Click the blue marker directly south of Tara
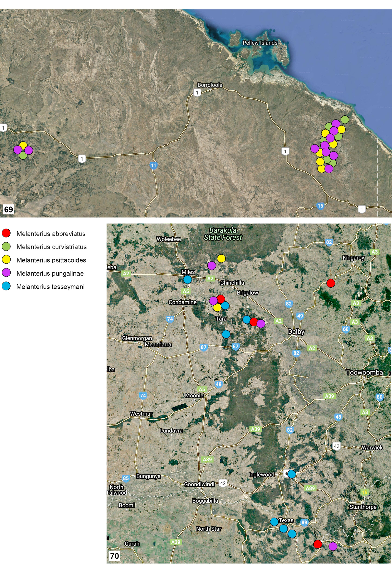The height and width of the screenshot is (577, 392). (226, 334)
